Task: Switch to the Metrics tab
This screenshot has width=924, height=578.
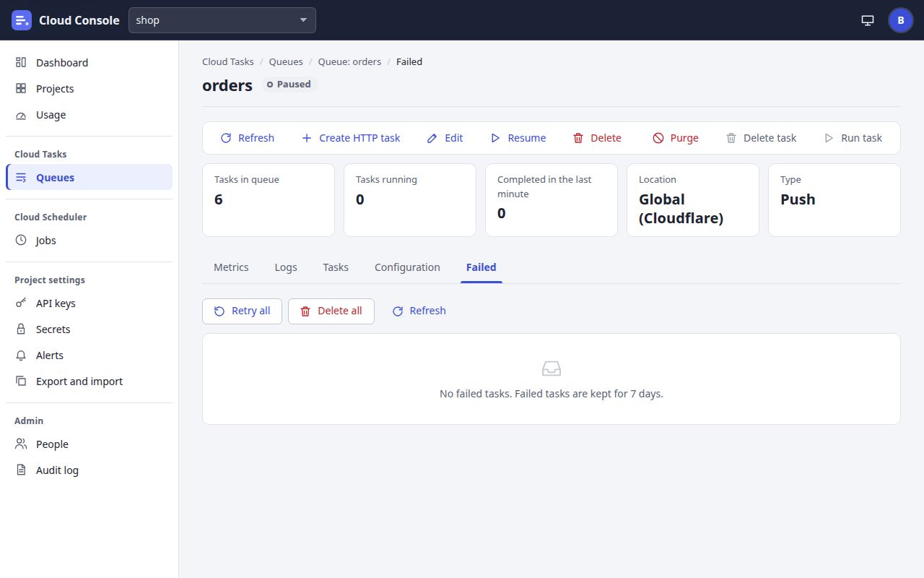Action: 231,267
